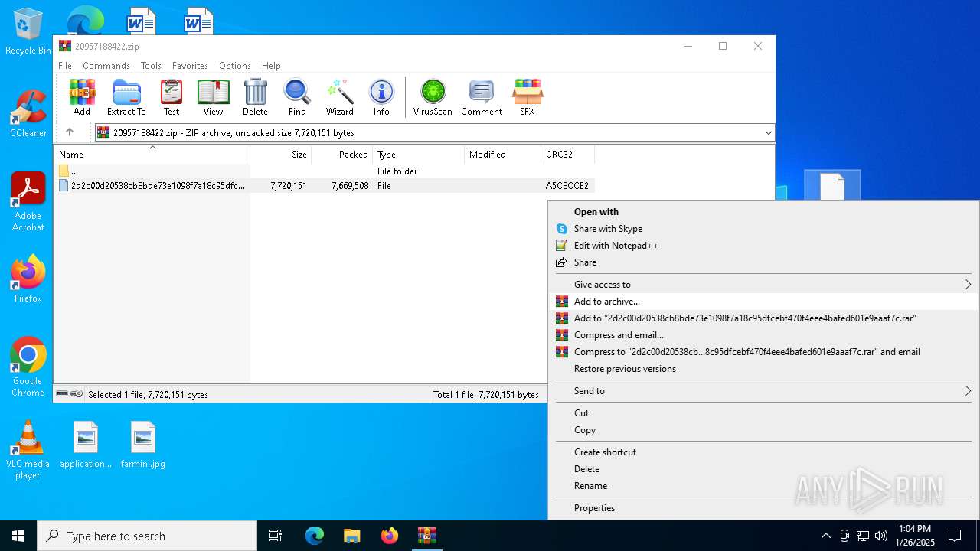Open the Google Chrome desktop shortcut
This screenshot has width=980, height=551.
(28, 367)
